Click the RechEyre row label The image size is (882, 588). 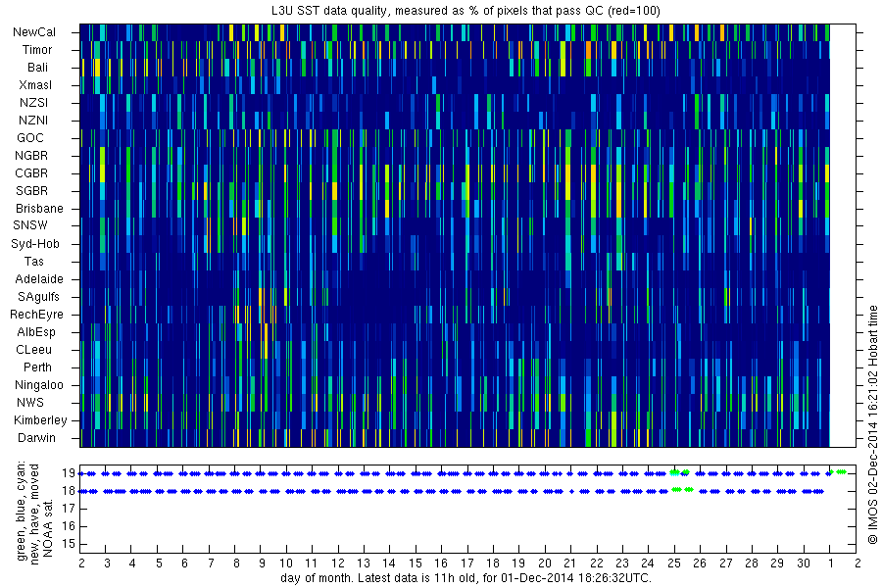pos(36,315)
